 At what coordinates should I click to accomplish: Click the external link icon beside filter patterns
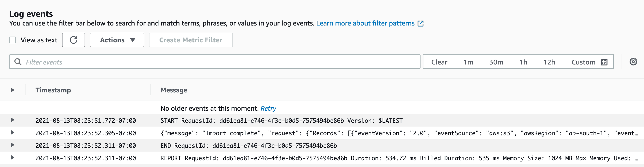point(421,24)
